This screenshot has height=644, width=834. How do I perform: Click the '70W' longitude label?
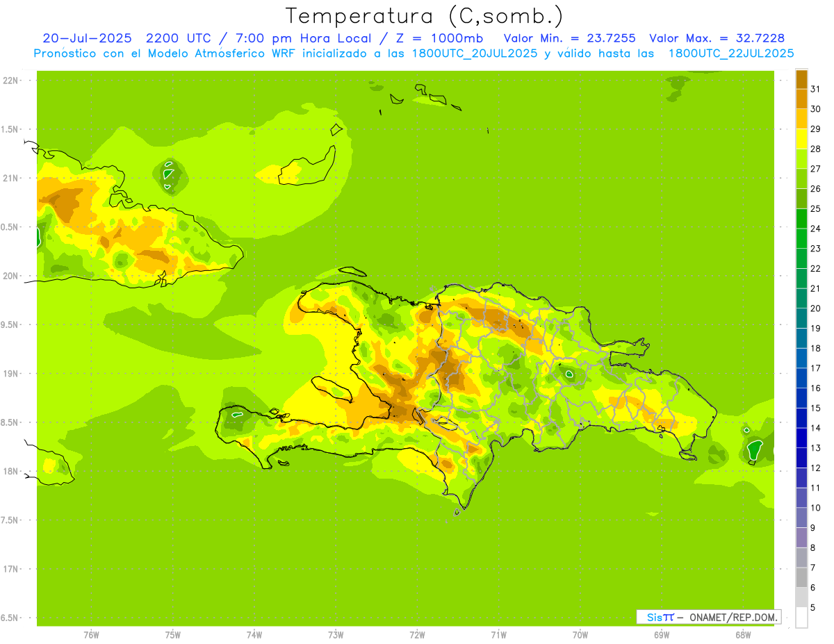(580, 635)
